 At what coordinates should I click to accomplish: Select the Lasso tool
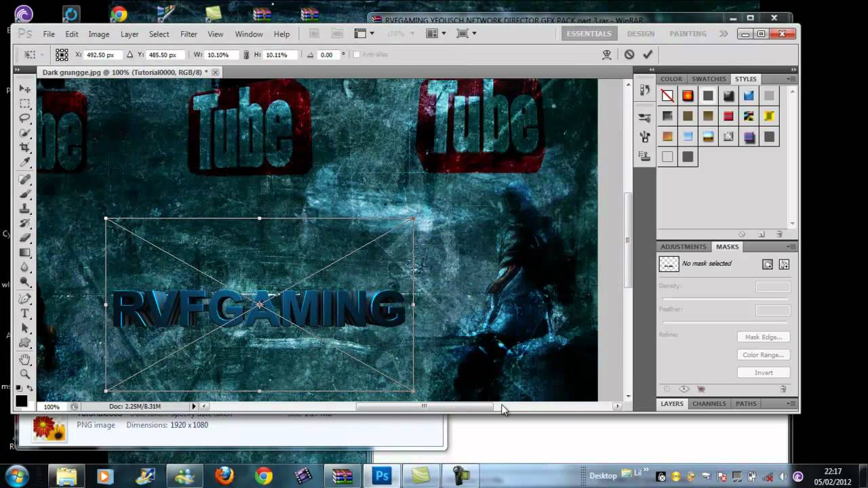click(25, 118)
